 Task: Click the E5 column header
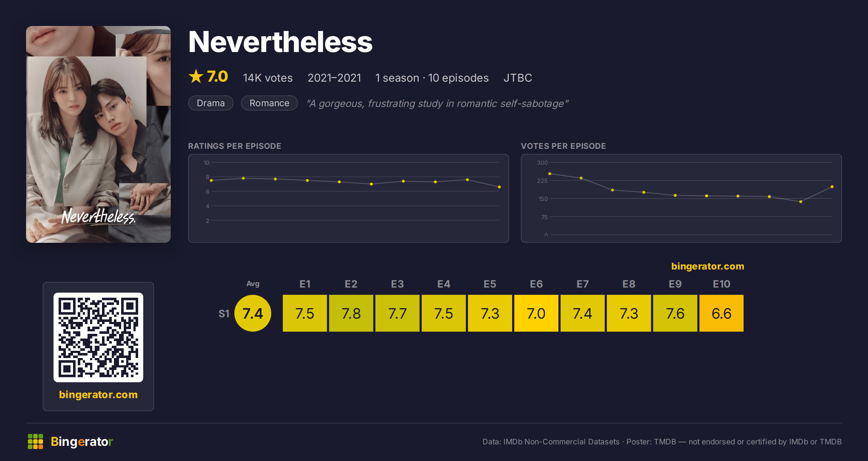click(490, 284)
